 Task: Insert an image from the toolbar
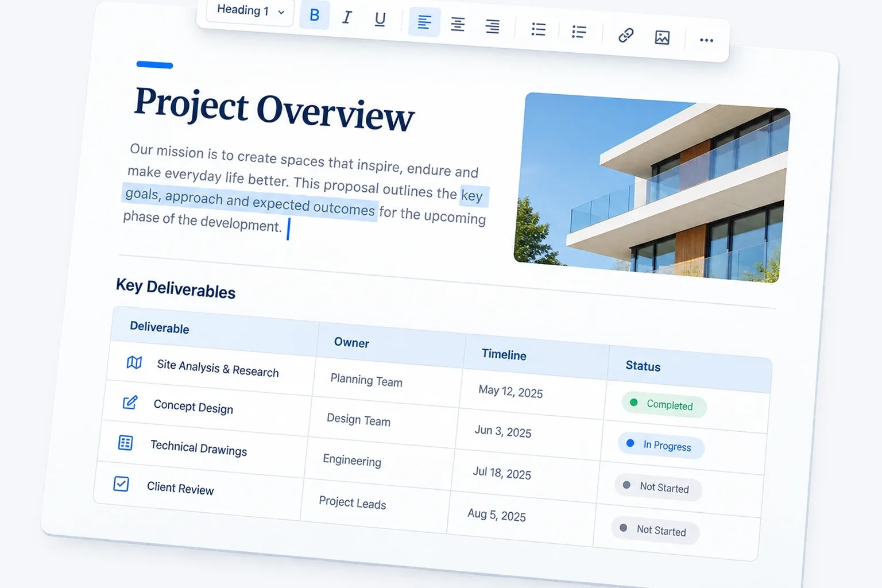click(662, 37)
